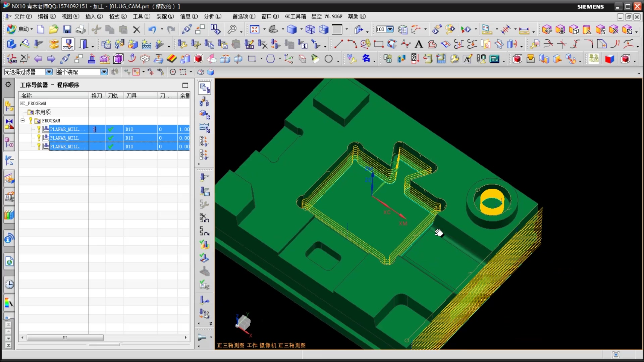Click the Fit view icon

coord(255,29)
